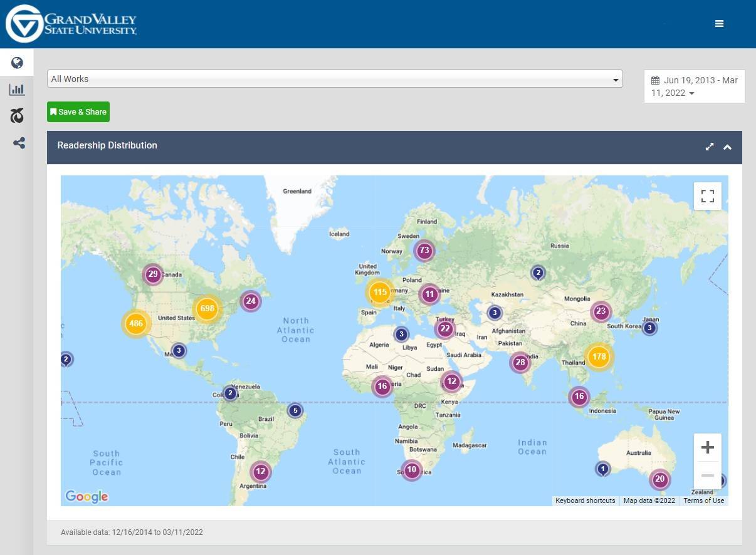Click the Grand Valley State University logo

(x=70, y=23)
